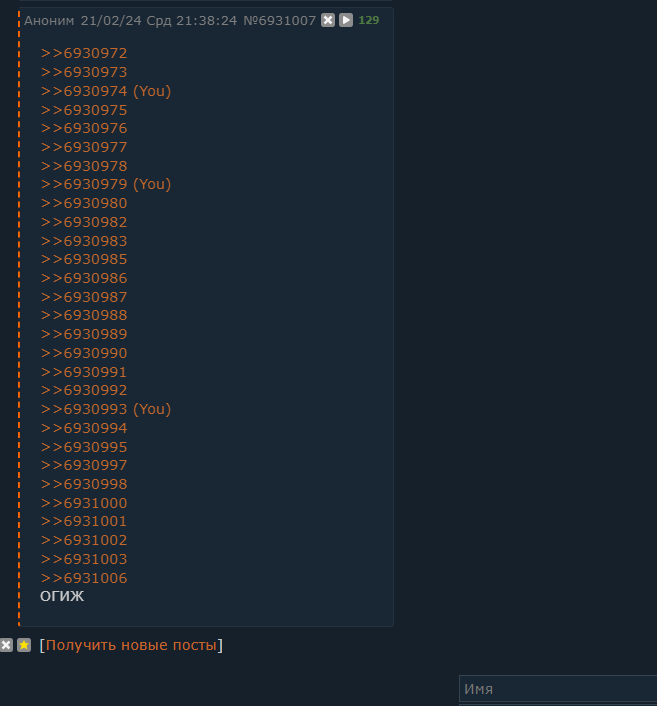
Task: Follow reply link >>6930982
Action: click(84, 222)
